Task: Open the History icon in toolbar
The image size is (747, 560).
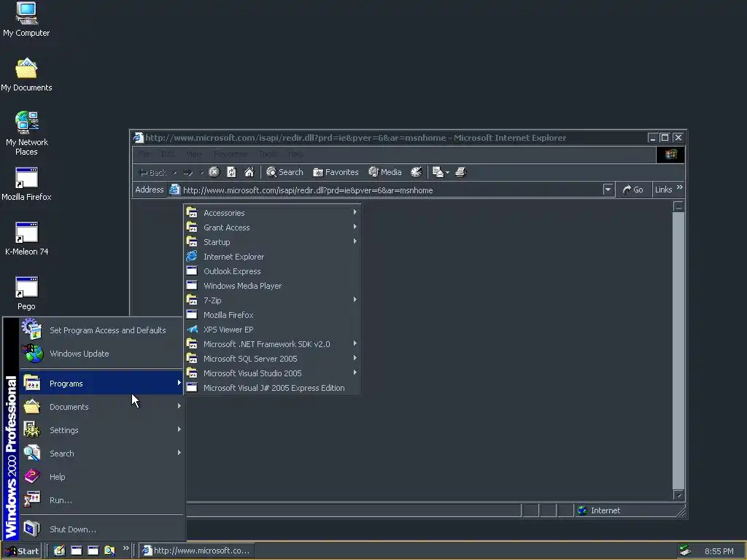Action: 417,172
